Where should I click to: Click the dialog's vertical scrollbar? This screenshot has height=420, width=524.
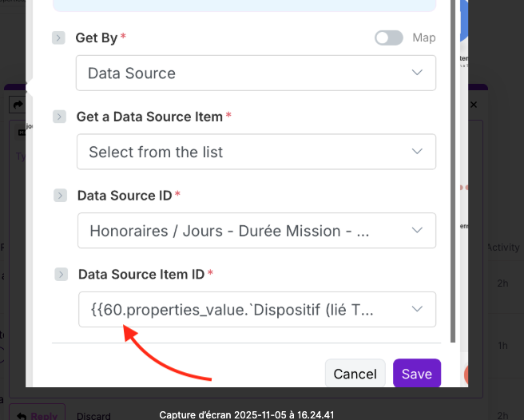click(454, 160)
